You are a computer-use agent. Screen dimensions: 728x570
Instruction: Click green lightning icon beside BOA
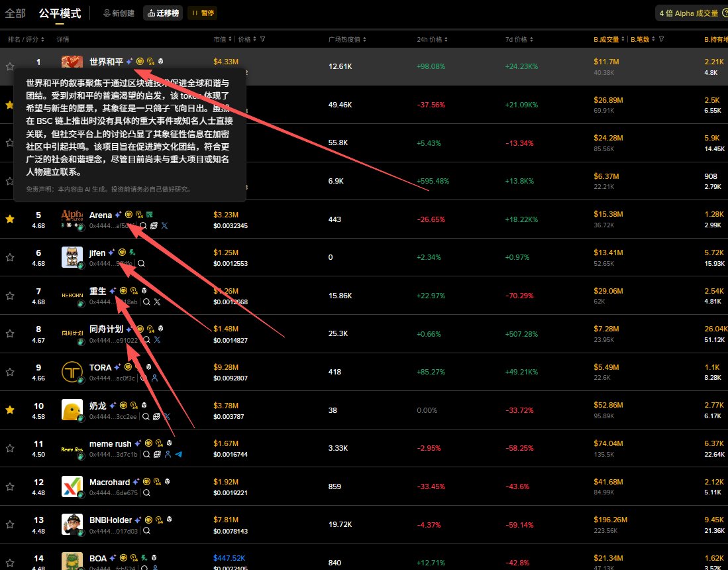[x=144, y=558]
